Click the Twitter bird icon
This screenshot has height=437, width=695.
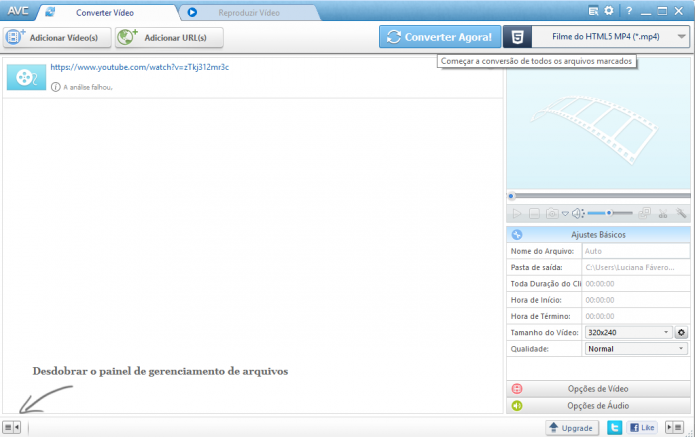click(614, 428)
